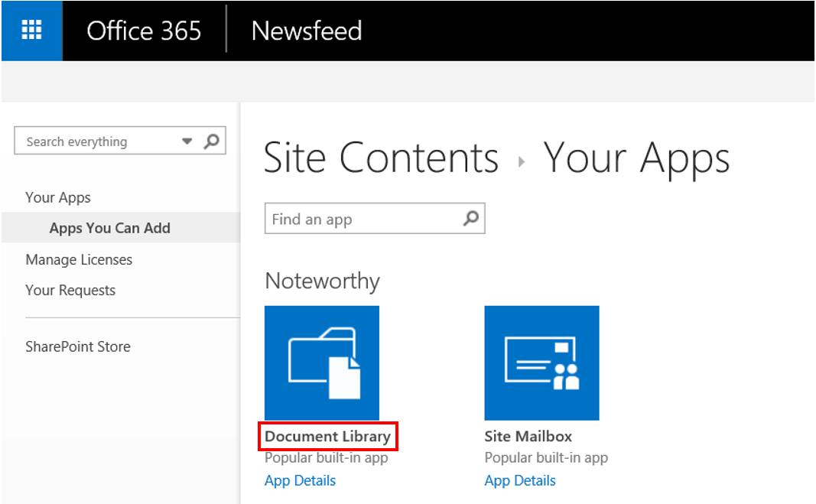Click the Site Mailbox app tile icon
816x504 pixels.
(x=541, y=363)
